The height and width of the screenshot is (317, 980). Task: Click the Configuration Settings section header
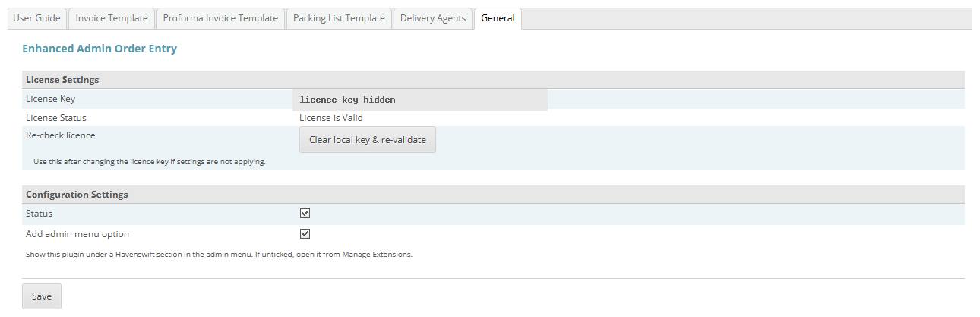click(494, 195)
